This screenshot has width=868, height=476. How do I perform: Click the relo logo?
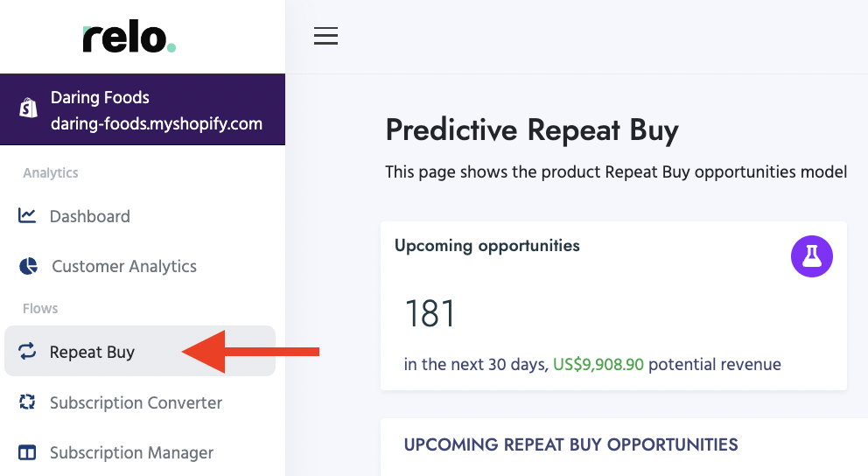[129, 38]
